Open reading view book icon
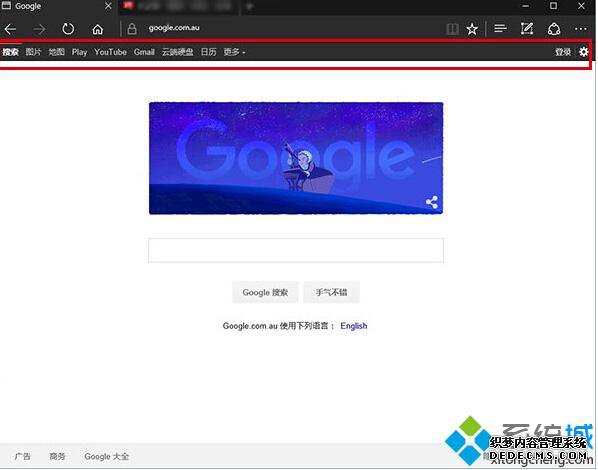 pos(452,29)
